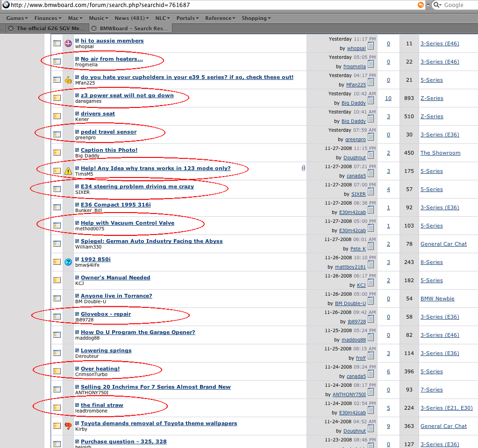Click the thumbs down icon on the Toyota thread

click(68, 426)
